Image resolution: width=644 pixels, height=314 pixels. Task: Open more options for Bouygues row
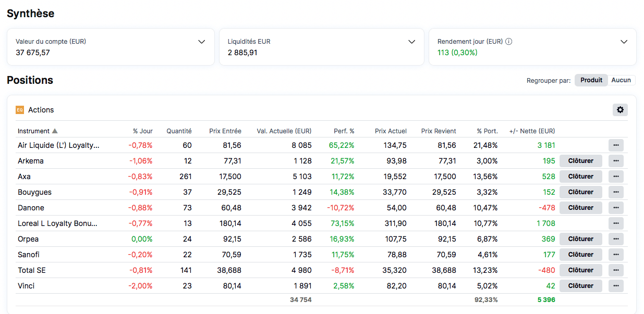tap(616, 192)
